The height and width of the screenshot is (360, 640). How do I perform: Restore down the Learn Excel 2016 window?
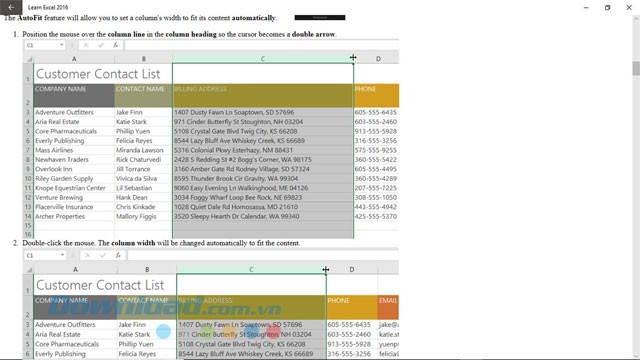coord(607,7)
